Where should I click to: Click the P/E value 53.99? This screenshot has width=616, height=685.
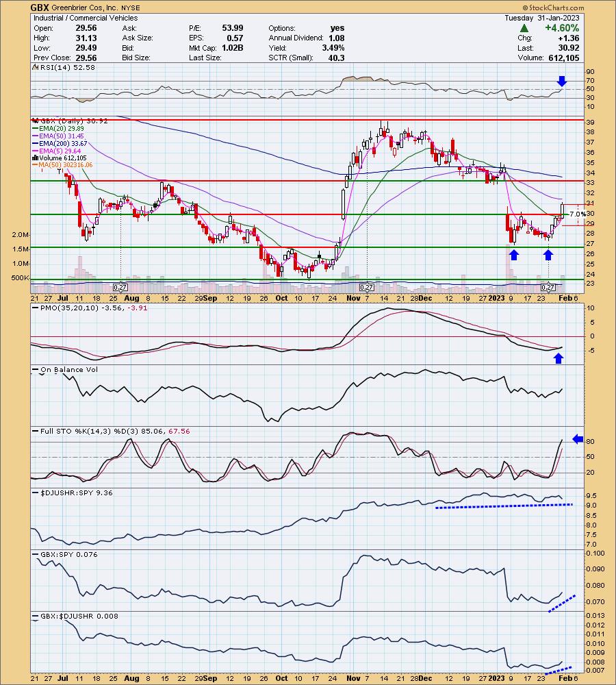(233, 28)
